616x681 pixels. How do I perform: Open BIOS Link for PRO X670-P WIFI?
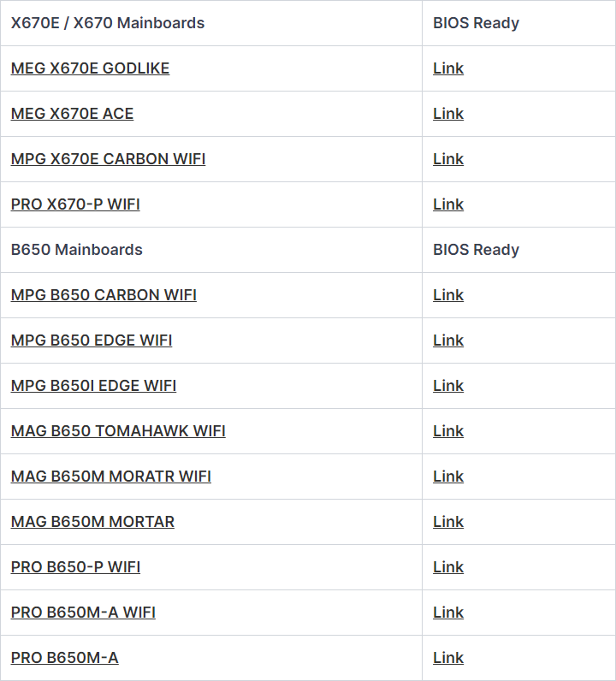tap(448, 204)
